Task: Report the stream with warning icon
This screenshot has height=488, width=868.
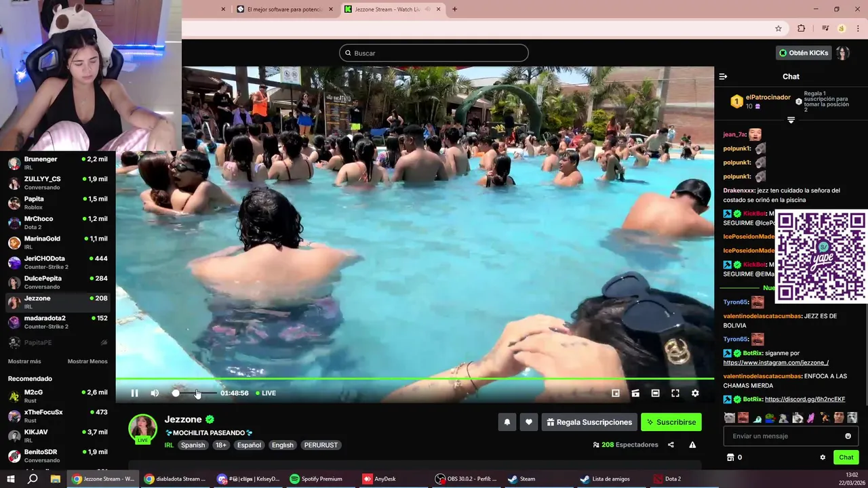Action: 692,445
